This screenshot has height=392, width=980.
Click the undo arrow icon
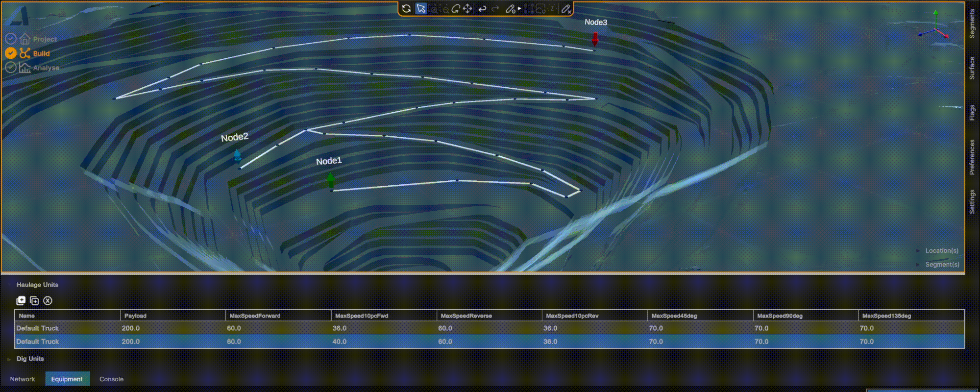(482, 9)
